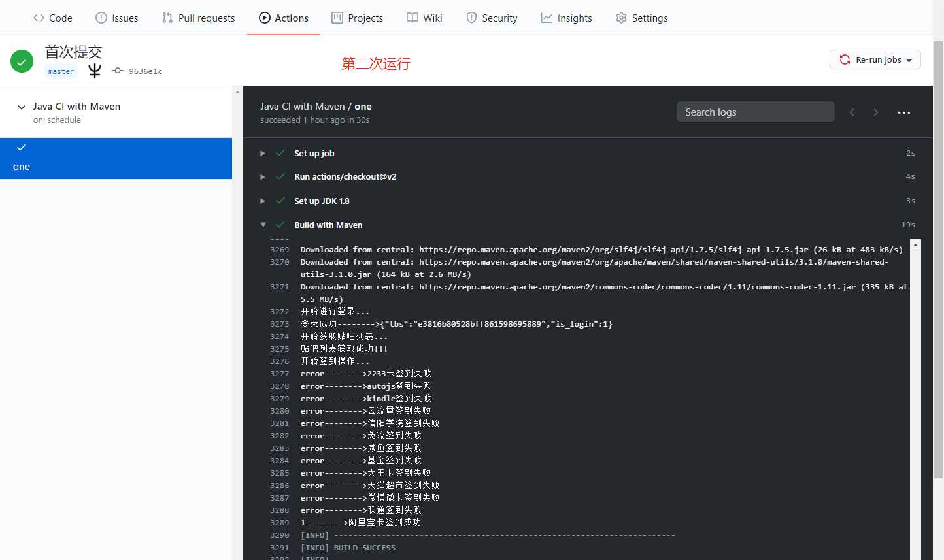Screen dimensions: 944x560
Task: Click log line number 3291
Action: 279,548
